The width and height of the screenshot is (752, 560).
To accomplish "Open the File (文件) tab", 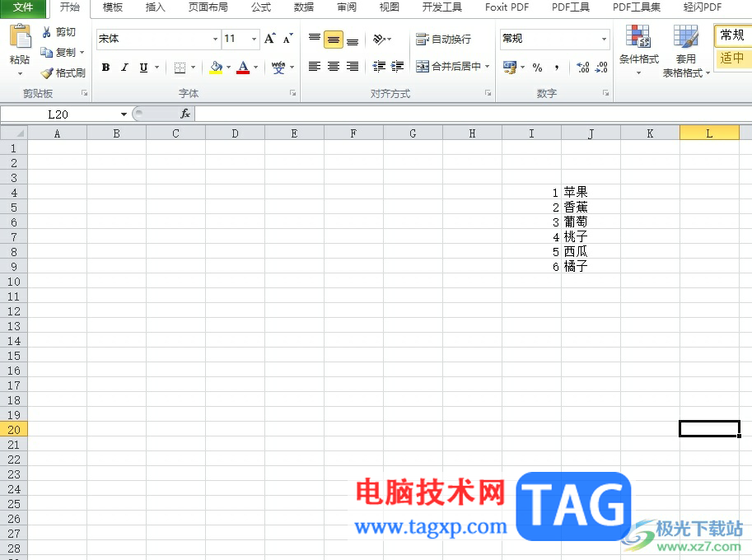I will tap(23, 7).
